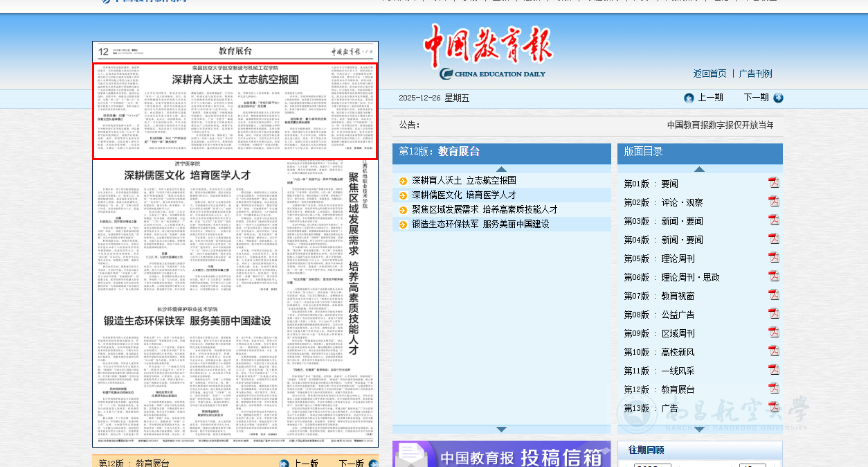
Task: Click the blue arrow icon beside 上一期
Action: (689, 98)
